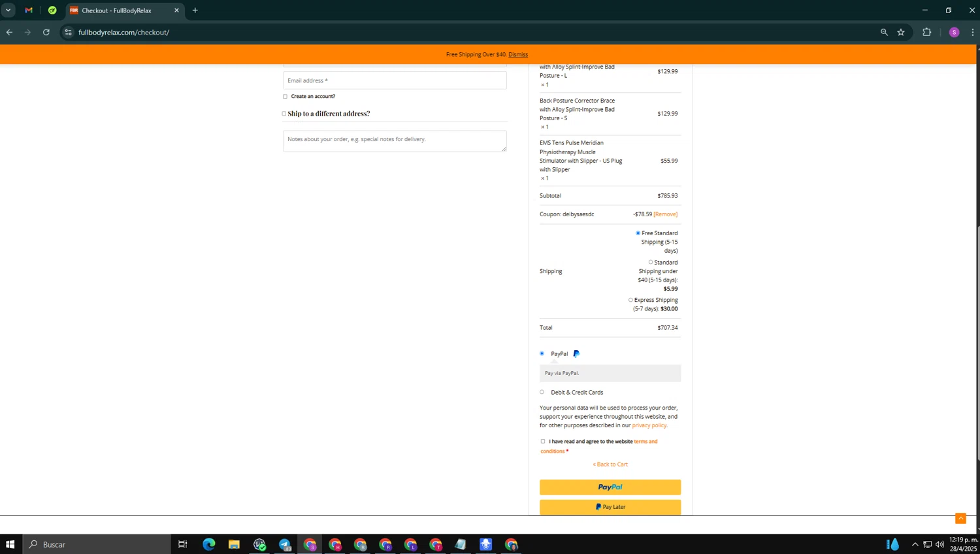
Task: Remove the deibysaesdc coupon
Action: pos(666,214)
